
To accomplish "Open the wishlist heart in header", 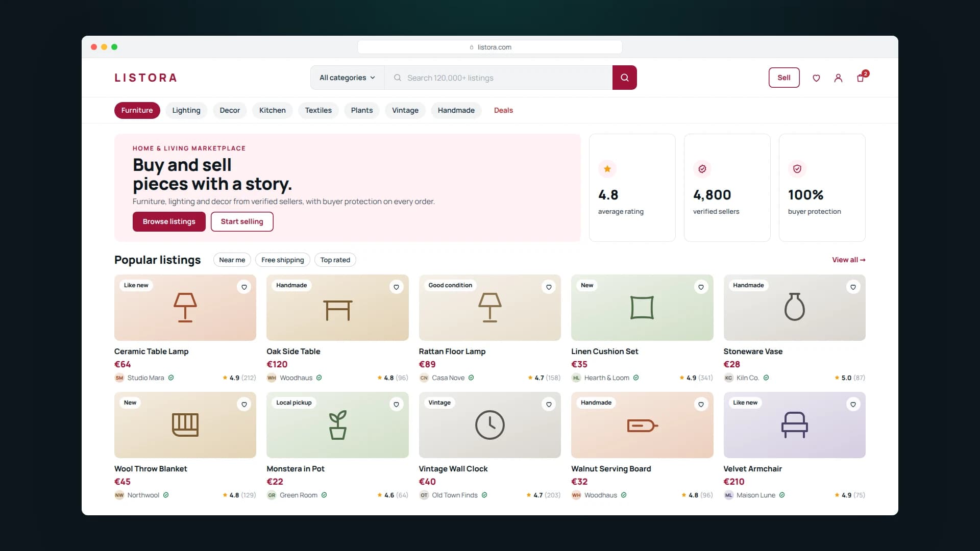I will coord(816,78).
